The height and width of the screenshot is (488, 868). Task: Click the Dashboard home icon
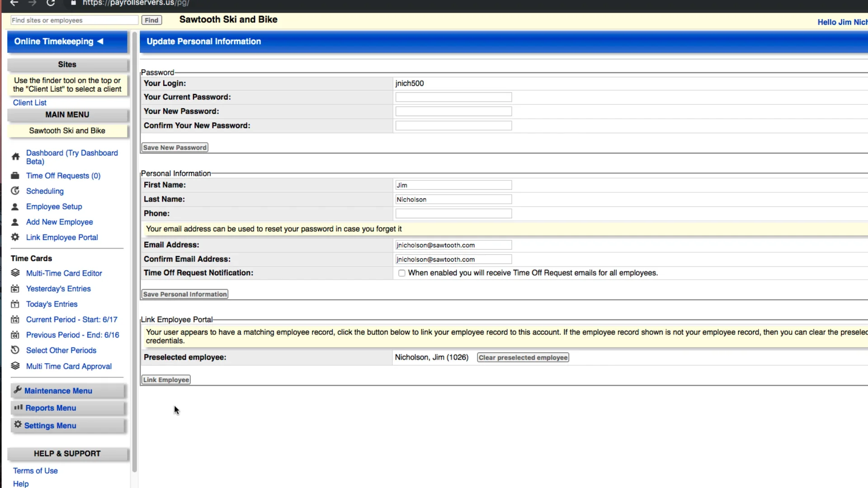(15, 157)
